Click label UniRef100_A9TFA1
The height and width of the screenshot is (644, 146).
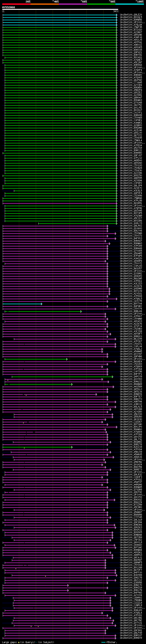pos(131,42)
